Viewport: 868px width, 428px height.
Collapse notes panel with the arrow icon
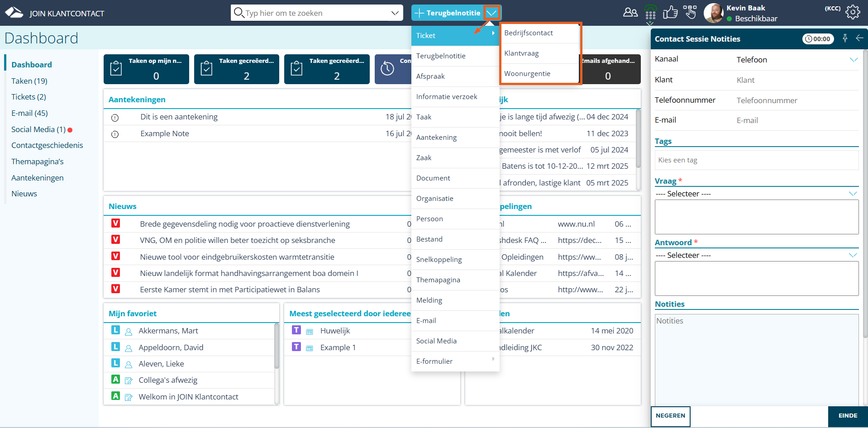pos(859,38)
